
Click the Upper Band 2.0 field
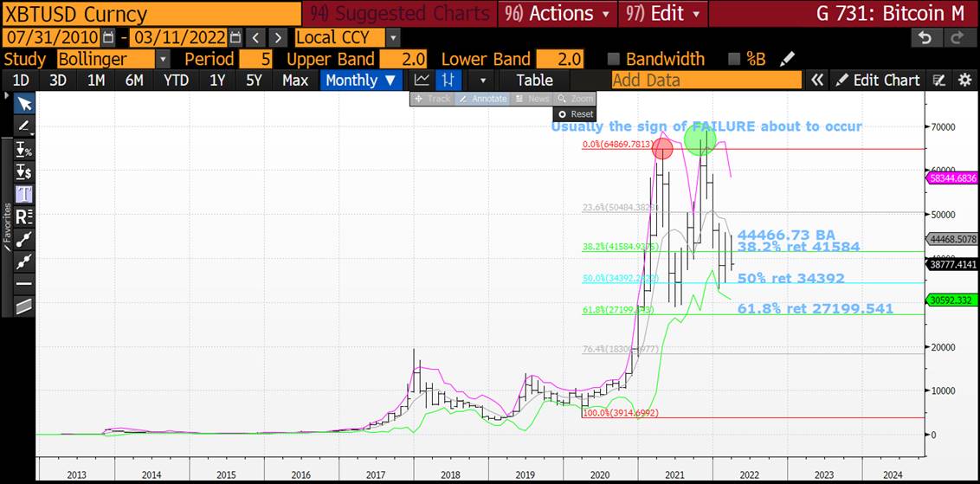click(403, 60)
